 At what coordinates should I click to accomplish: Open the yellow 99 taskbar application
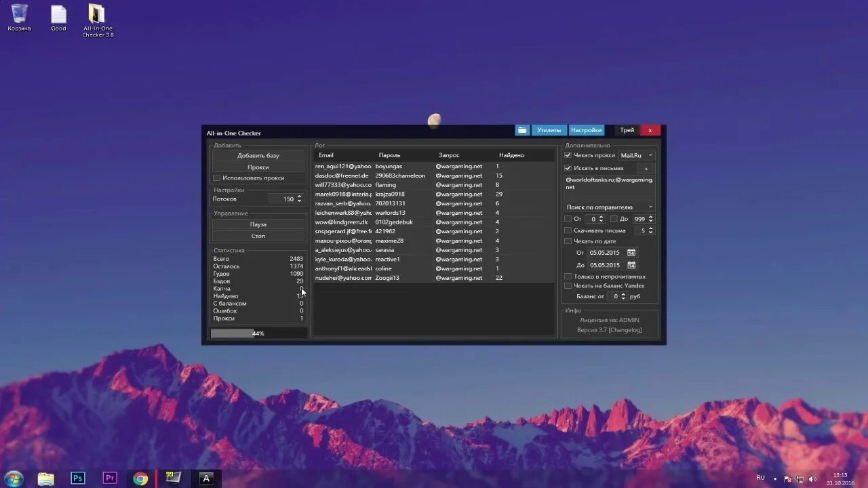point(174,479)
